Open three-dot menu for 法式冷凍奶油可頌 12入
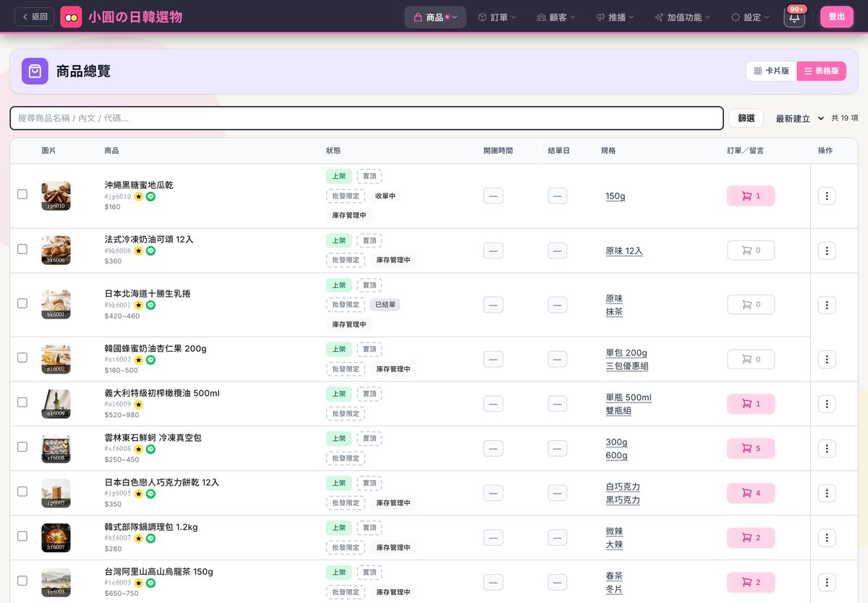The height and width of the screenshot is (603, 868). coord(827,250)
